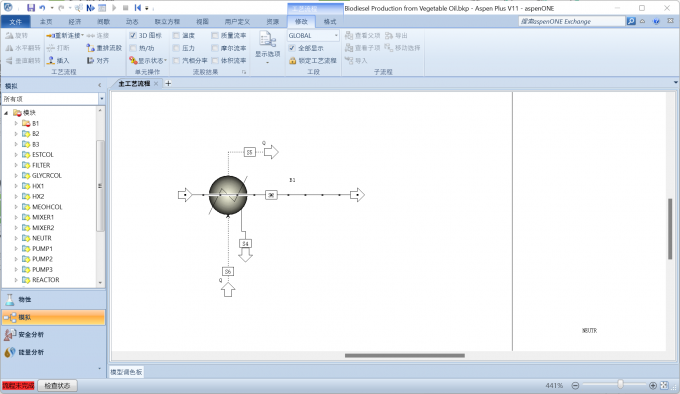680x394 pixels.
Task: Enable the 质量流率 checkbox
Action: [x=215, y=36]
